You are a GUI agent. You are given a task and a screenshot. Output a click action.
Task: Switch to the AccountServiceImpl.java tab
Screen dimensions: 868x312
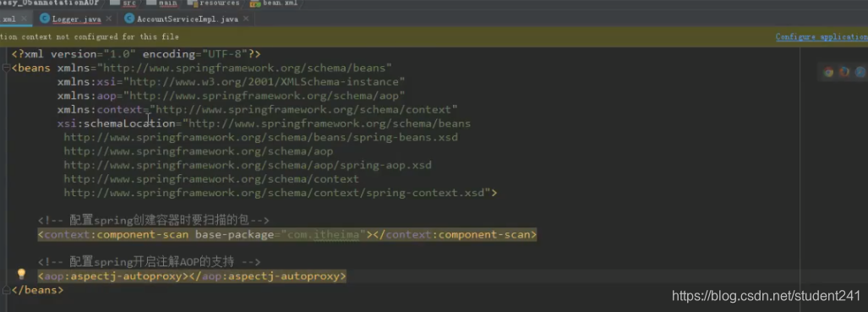tap(188, 19)
